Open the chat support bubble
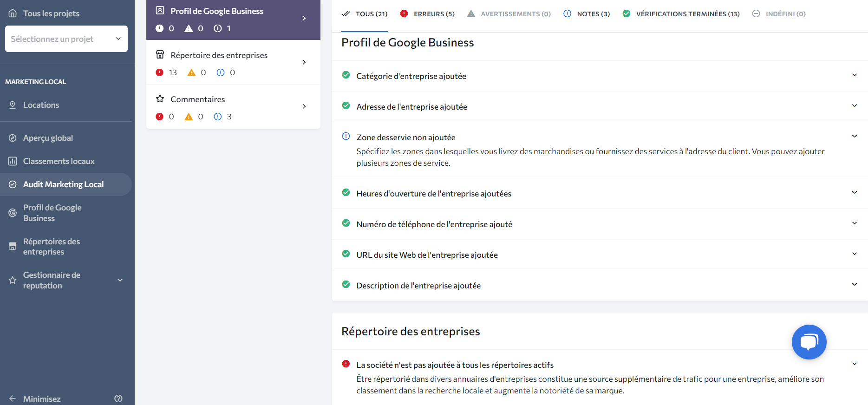This screenshot has height=405, width=868. click(x=809, y=342)
